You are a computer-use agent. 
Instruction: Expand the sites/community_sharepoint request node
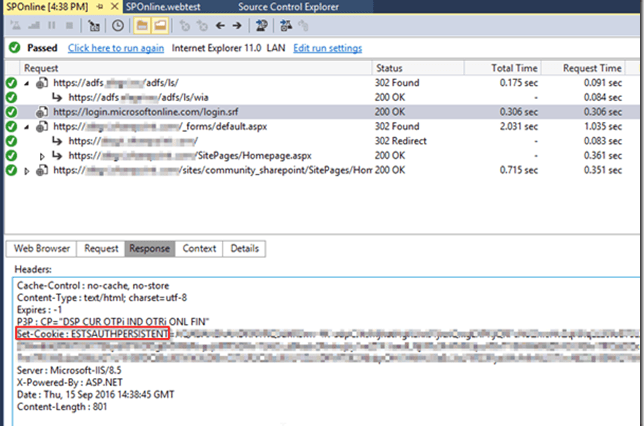(x=26, y=171)
